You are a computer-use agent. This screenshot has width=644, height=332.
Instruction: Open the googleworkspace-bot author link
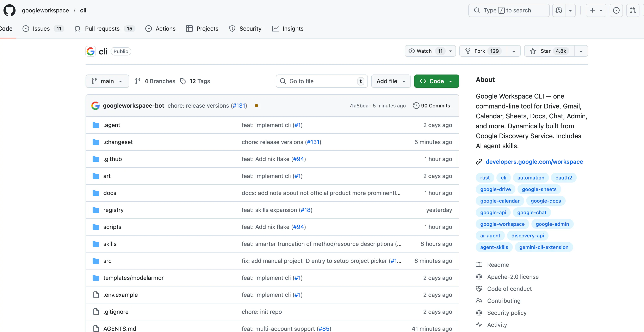(x=134, y=106)
